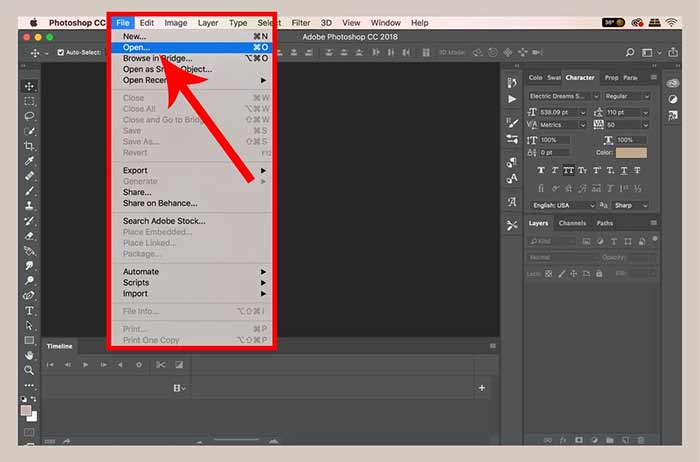Viewport: 700px width, 462px height.
Task: Open the English: USA language dropdown
Action: click(562, 205)
